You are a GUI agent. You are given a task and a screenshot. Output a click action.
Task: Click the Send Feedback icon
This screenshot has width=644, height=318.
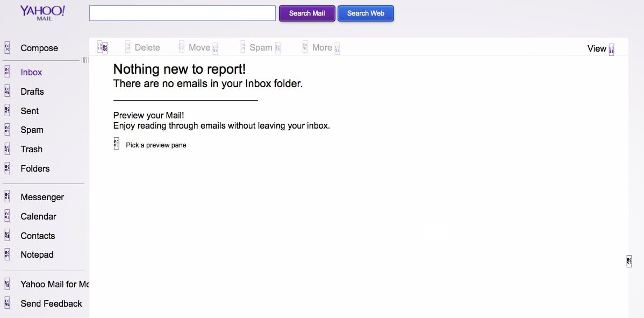[7, 303]
